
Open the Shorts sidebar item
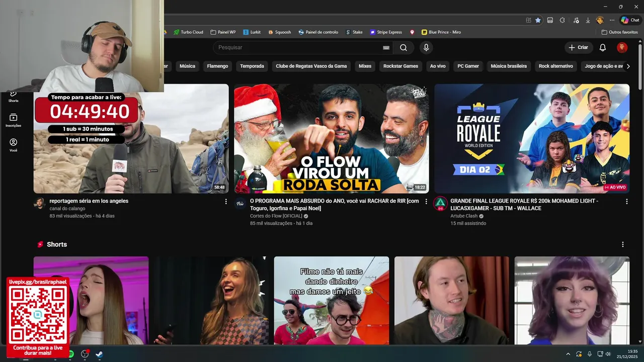tap(14, 95)
